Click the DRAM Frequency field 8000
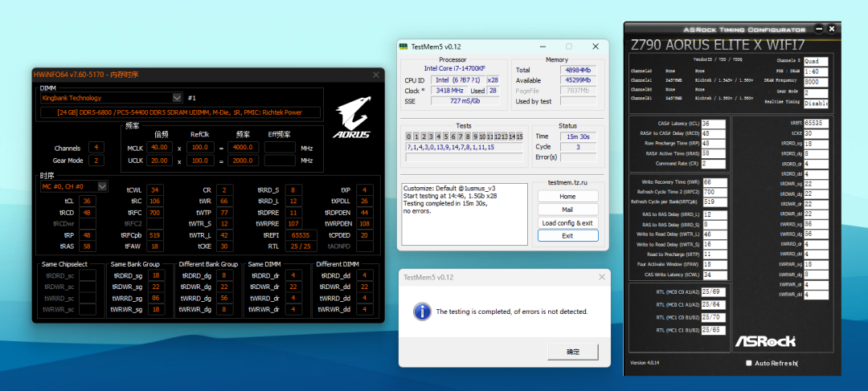 pos(816,83)
